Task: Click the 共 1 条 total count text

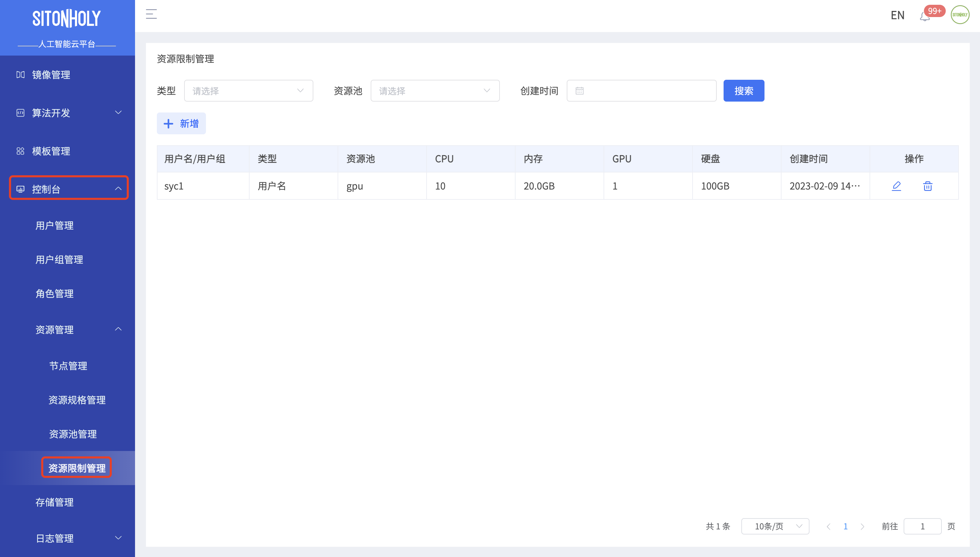Action: [718, 526]
